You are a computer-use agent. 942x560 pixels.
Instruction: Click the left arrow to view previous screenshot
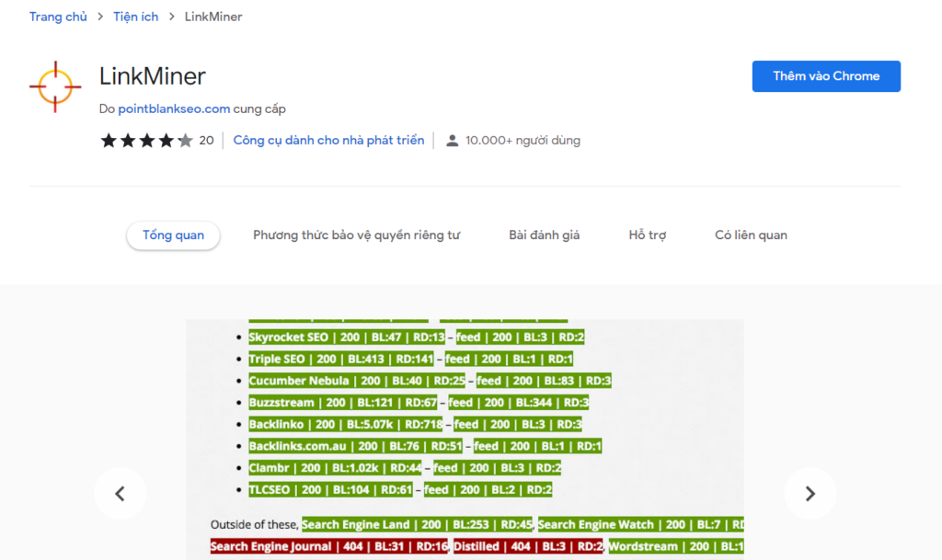point(121,494)
